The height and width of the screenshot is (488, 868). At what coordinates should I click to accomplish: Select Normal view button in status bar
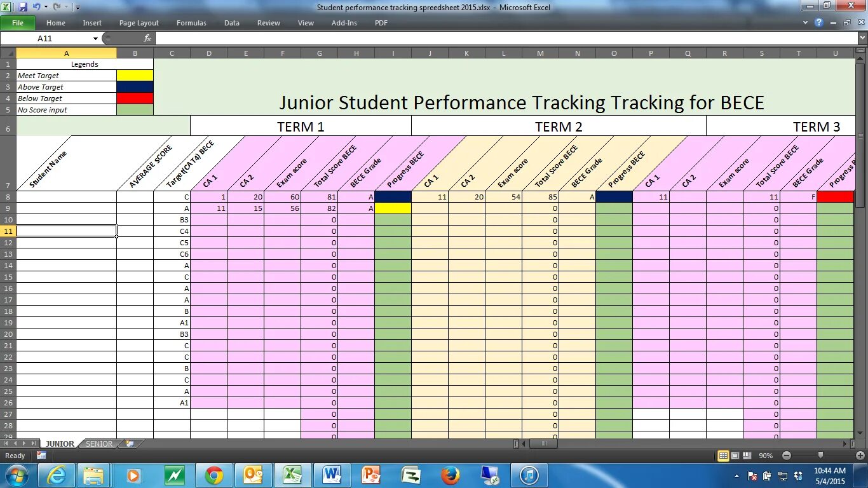tap(723, 456)
